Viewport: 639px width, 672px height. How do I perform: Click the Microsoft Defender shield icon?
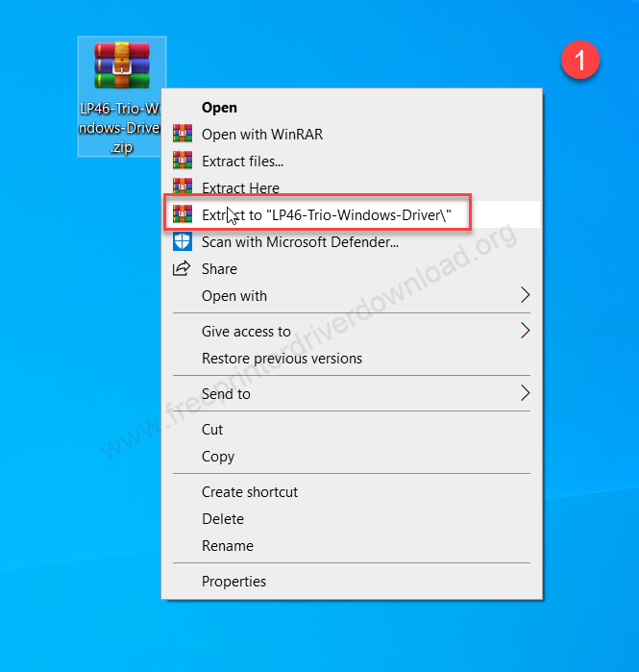point(182,242)
